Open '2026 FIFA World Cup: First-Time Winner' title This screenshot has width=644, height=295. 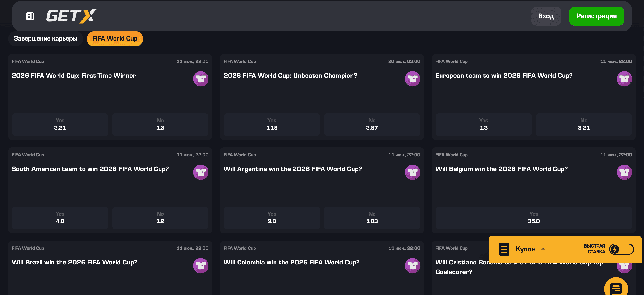click(x=74, y=76)
